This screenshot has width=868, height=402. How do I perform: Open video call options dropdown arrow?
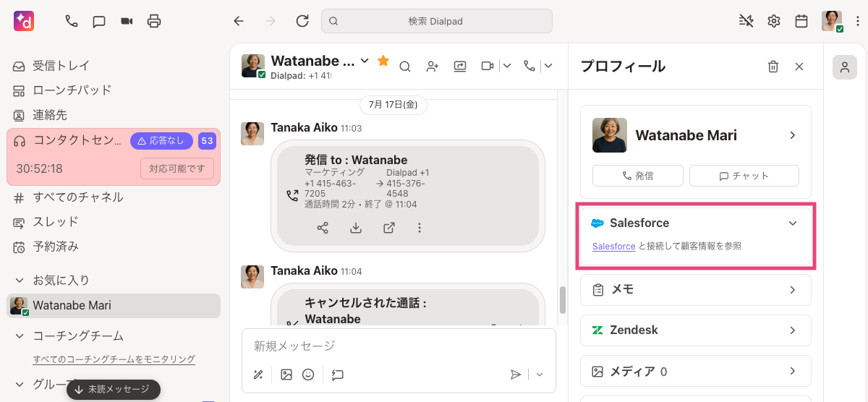click(506, 66)
